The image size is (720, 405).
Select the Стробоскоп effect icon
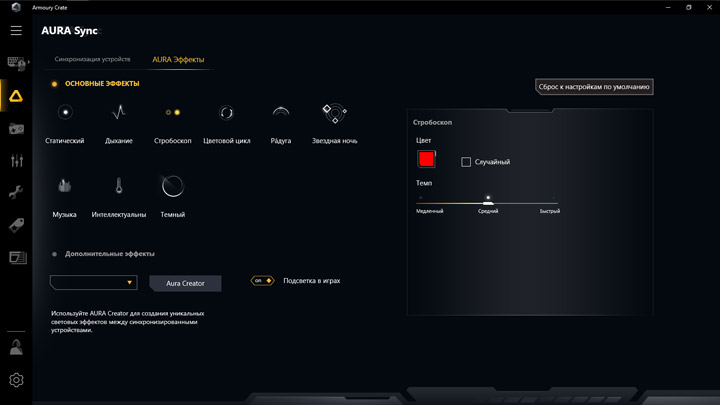tap(173, 112)
